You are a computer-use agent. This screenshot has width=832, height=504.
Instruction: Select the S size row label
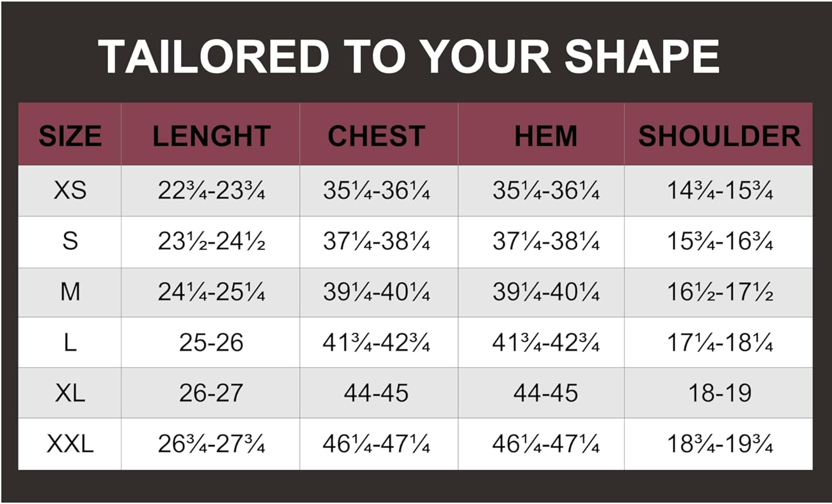70,241
